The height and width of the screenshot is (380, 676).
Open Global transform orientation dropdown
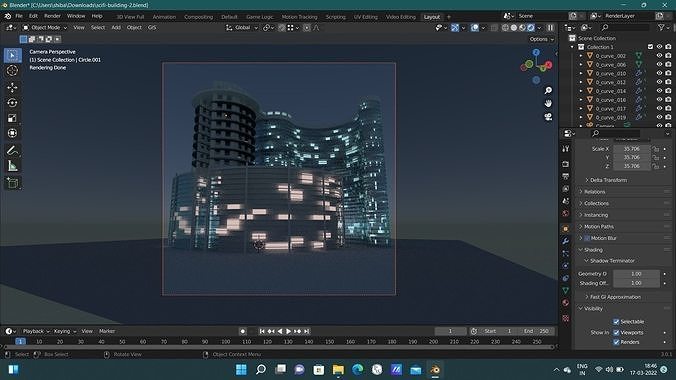point(242,28)
